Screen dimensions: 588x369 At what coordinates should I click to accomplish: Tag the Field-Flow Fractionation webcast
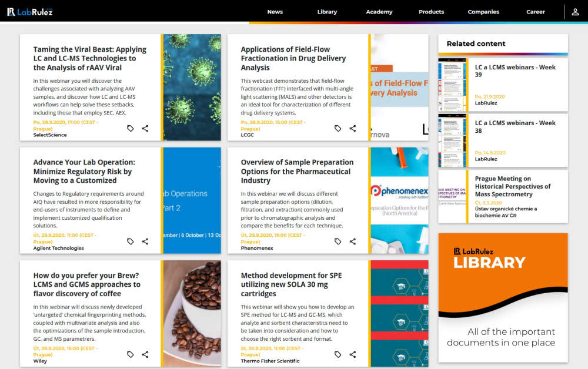pos(338,129)
